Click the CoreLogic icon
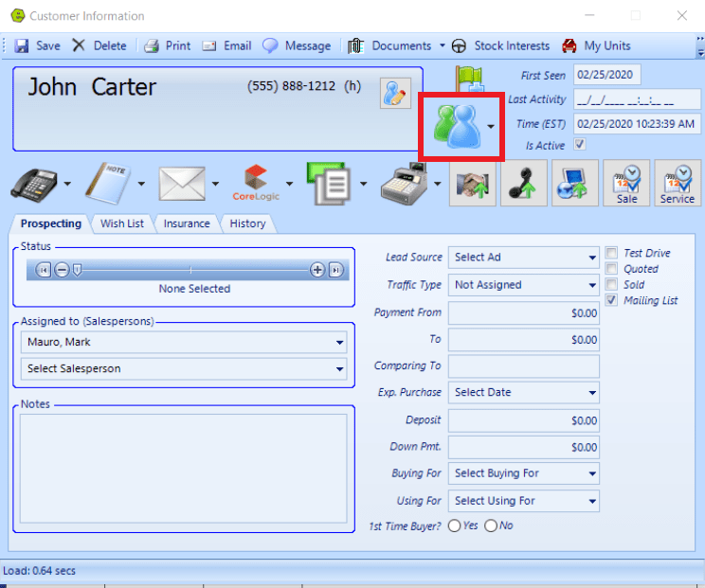 [x=256, y=183]
